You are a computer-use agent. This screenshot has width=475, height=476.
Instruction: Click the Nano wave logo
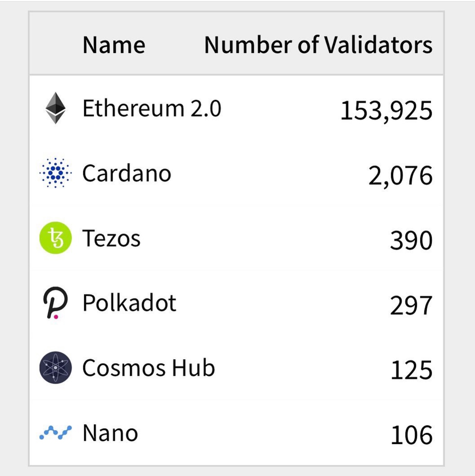55,432
